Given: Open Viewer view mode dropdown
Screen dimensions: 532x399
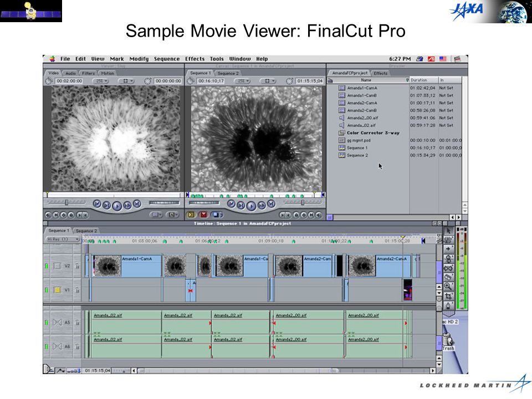Looking at the screenshot, I should [127, 81].
